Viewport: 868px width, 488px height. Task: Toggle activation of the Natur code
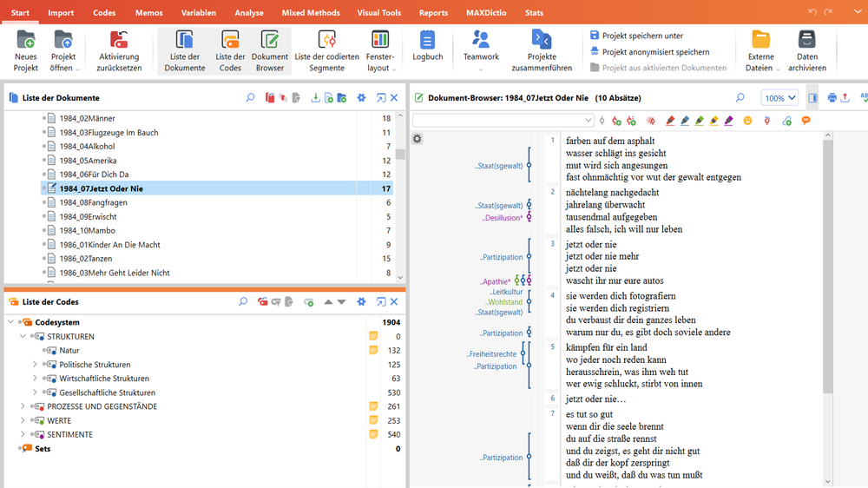(44, 350)
